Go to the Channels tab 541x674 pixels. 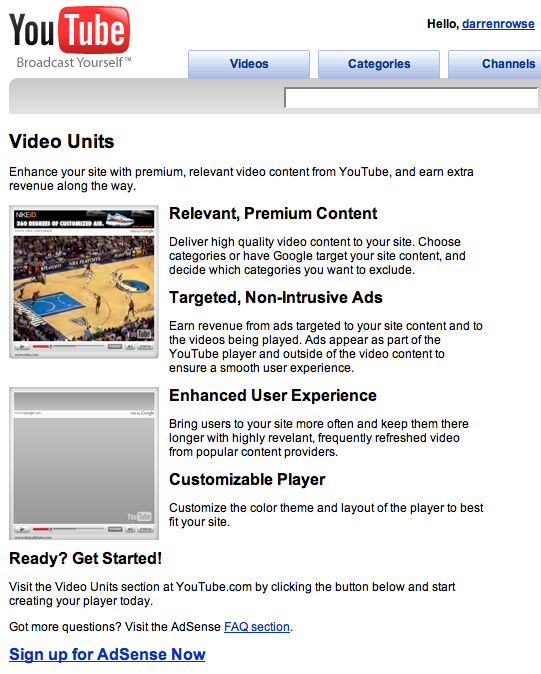coord(495,64)
